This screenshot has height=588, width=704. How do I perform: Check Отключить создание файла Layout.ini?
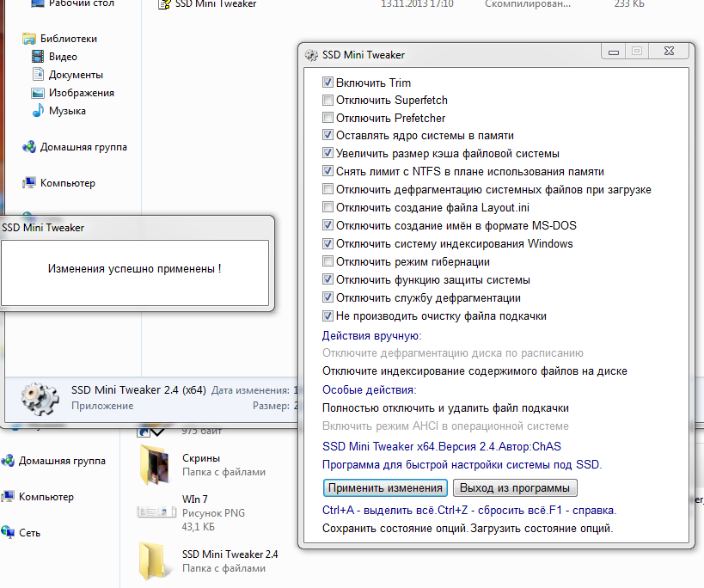(328, 207)
